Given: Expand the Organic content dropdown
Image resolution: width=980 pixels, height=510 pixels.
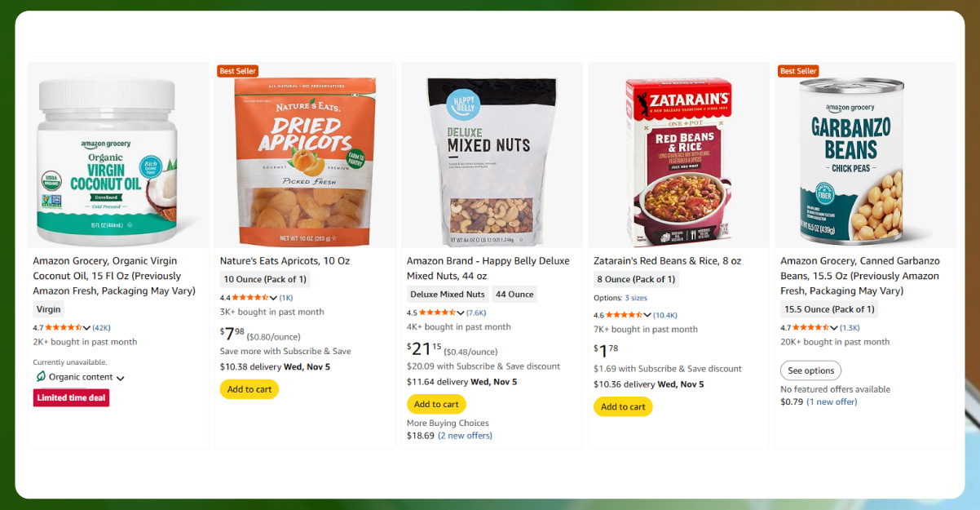Looking at the screenshot, I should pyautogui.click(x=121, y=379).
